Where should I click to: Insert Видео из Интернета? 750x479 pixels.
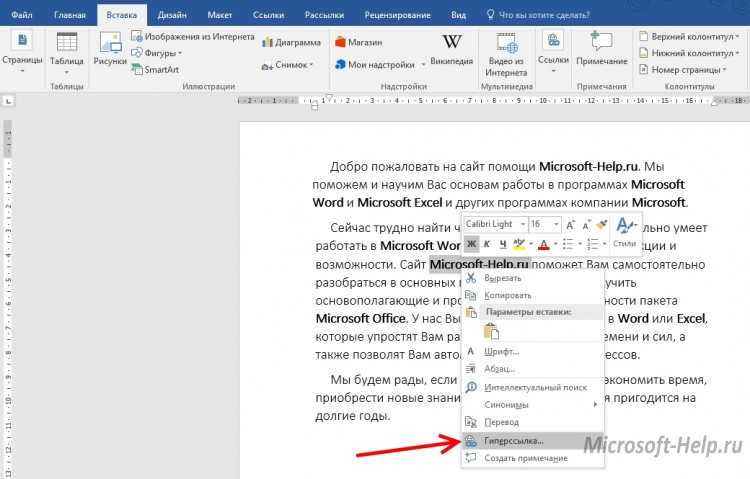point(507,54)
